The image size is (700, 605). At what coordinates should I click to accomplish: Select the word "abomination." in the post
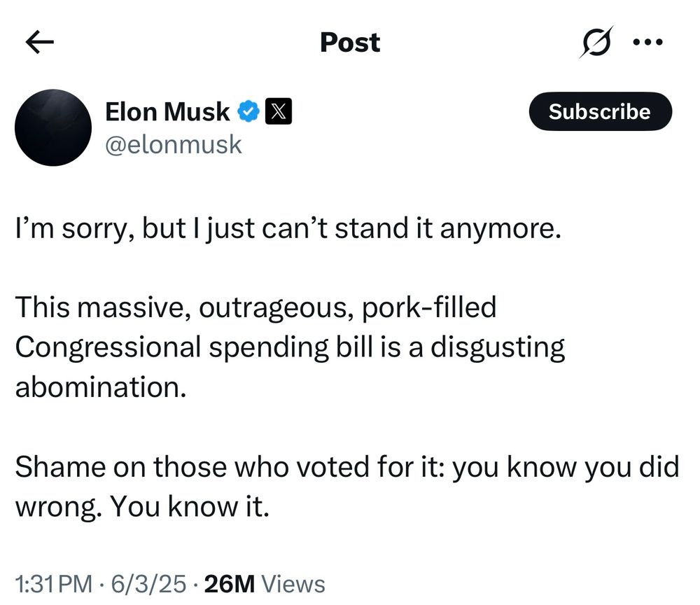[x=101, y=387]
